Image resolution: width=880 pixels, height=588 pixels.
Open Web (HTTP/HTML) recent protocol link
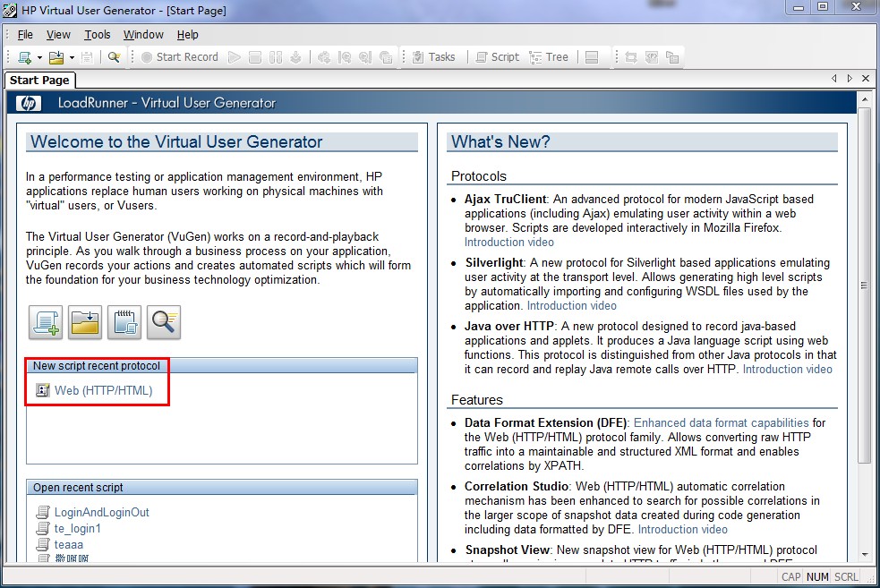pos(103,390)
